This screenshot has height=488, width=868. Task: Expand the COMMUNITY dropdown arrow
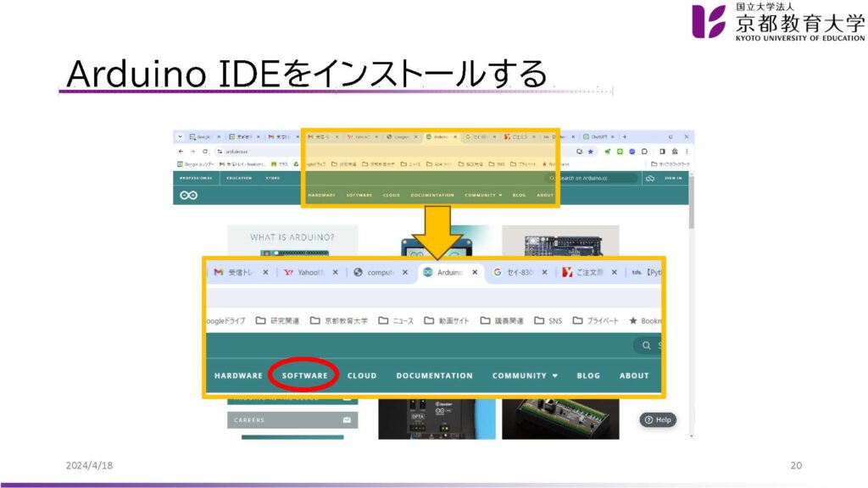point(555,375)
